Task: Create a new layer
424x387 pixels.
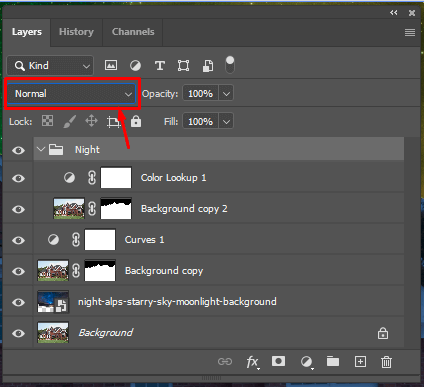Action: (x=360, y=362)
